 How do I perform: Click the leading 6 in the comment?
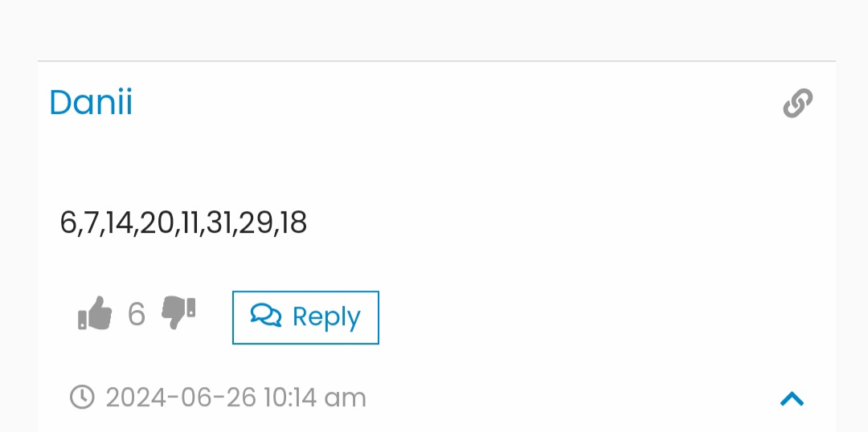click(x=67, y=222)
